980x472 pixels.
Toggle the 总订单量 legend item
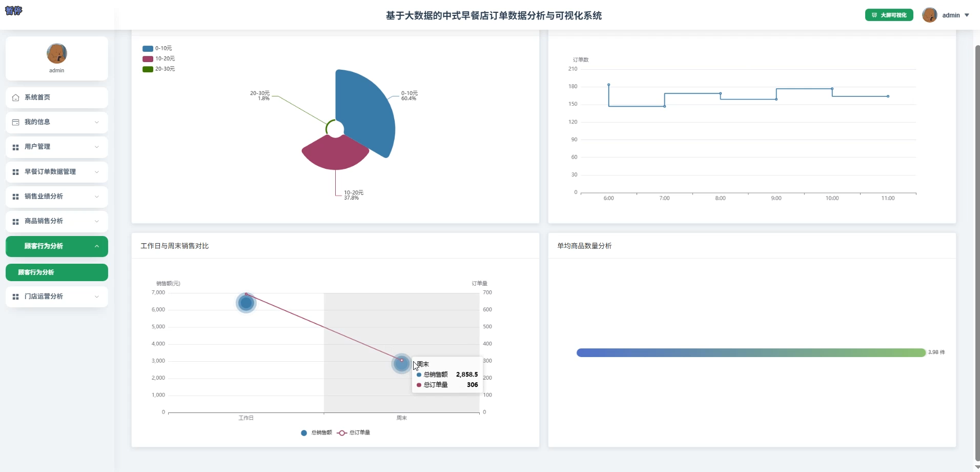tap(354, 433)
